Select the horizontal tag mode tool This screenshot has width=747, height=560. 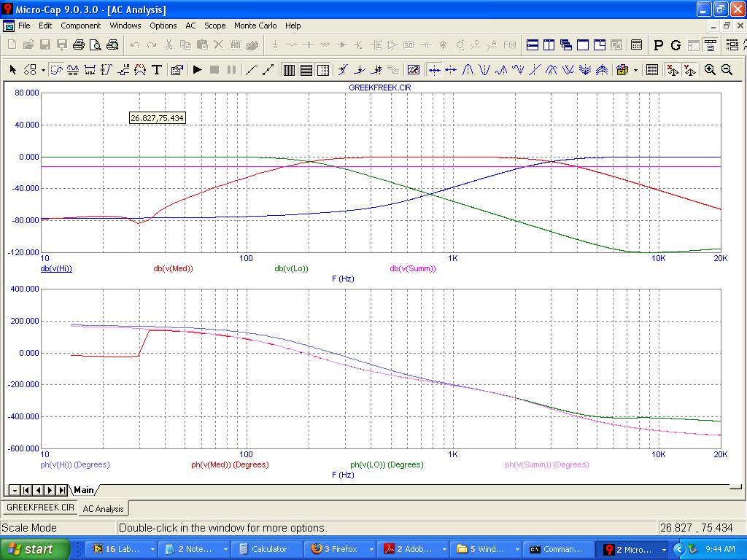(90, 70)
